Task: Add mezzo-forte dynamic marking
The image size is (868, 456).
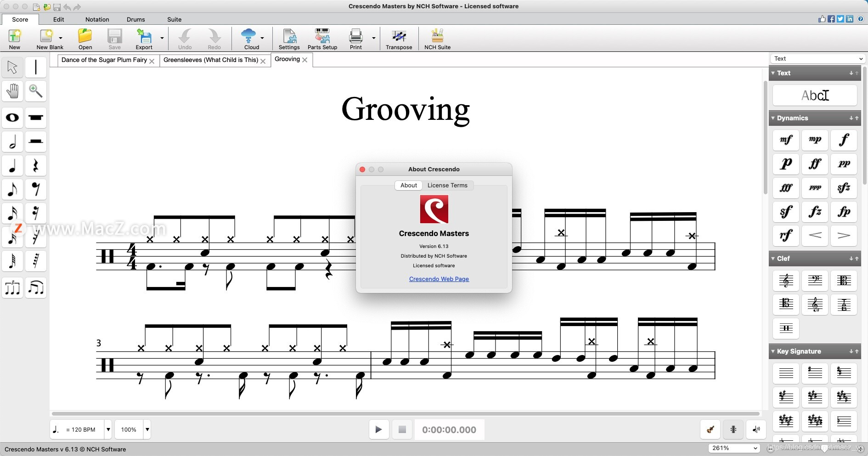Action: [x=786, y=140]
